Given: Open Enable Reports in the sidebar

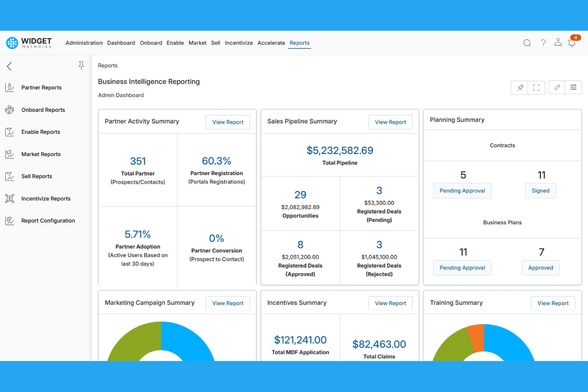Looking at the screenshot, I should [41, 132].
